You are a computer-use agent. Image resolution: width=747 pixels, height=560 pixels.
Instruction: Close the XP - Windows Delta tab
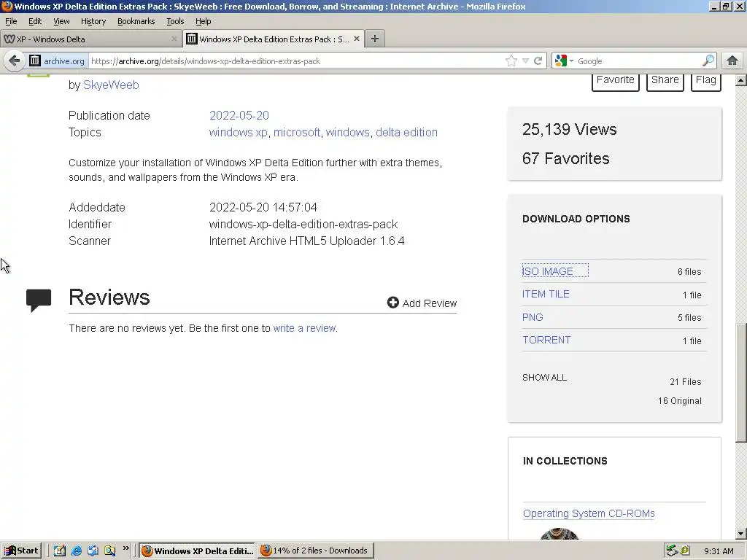tap(174, 39)
